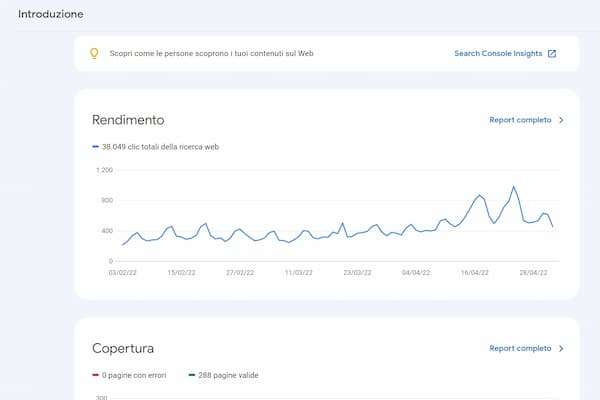Click the Copertura card title
Screen dimensions: 600x400
pos(123,348)
